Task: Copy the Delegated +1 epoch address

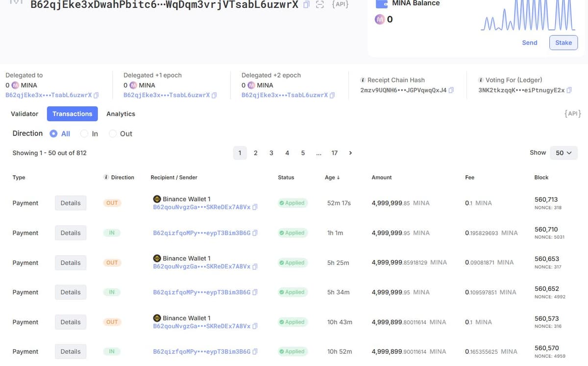Action: (214, 95)
